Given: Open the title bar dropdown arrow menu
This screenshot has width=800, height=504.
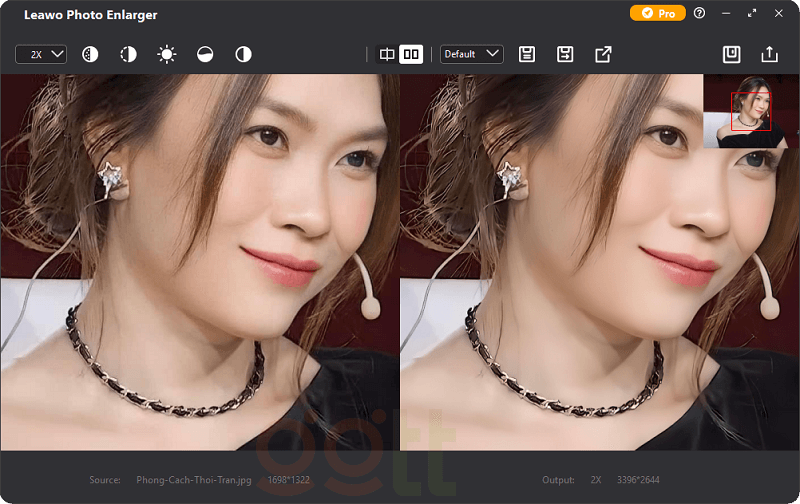Looking at the screenshot, I should [x=725, y=14].
